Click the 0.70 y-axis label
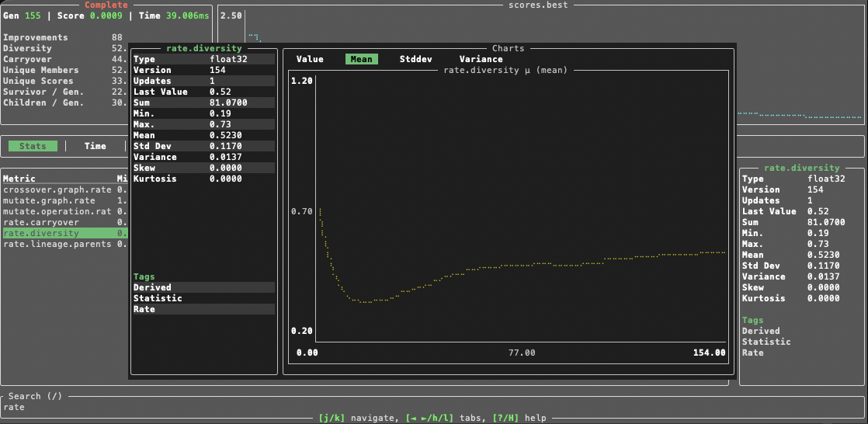This screenshot has width=868, height=424. pos(302,211)
